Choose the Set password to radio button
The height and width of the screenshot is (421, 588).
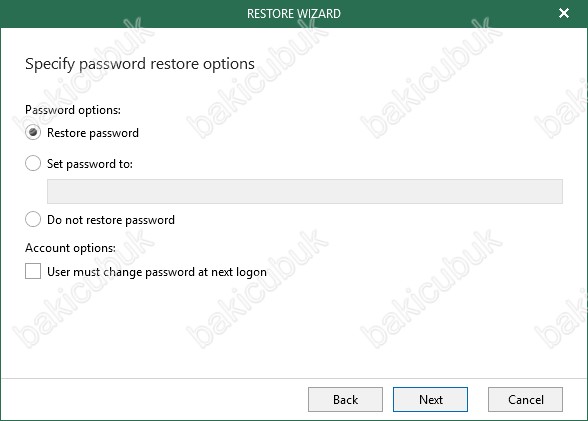click(x=33, y=163)
